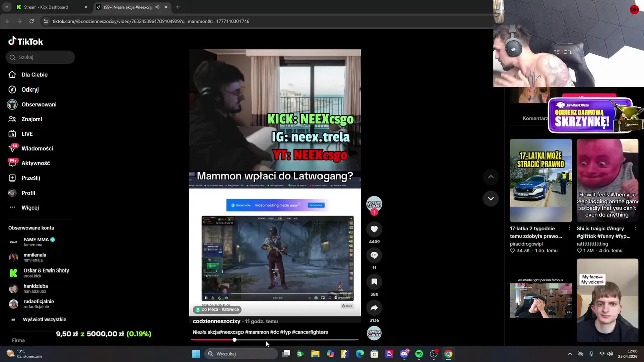Open comments via speech bubble icon
Screen dimensions: 644x362
coord(374,255)
